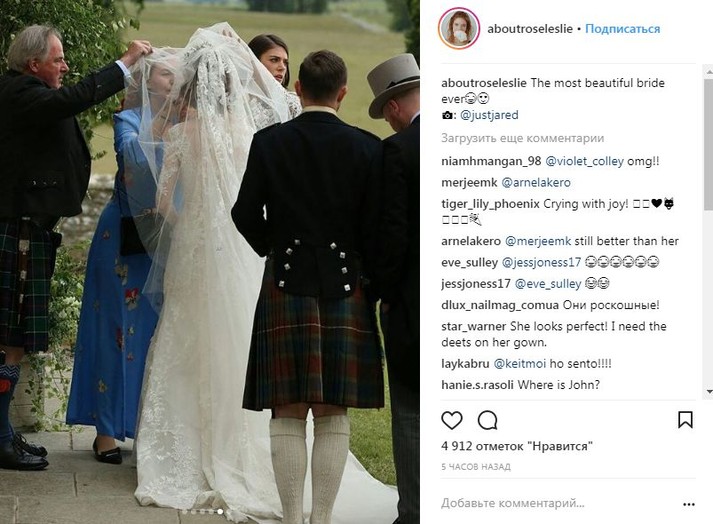This screenshot has width=713, height=524.
Task: Open the post timestamp 5 часов назад
Action: click(476, 467)
